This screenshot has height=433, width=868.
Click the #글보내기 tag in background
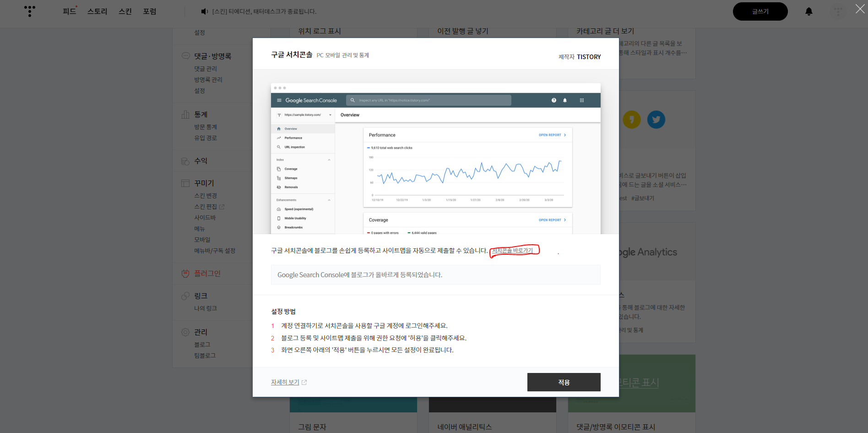click(x=643, y=198)
